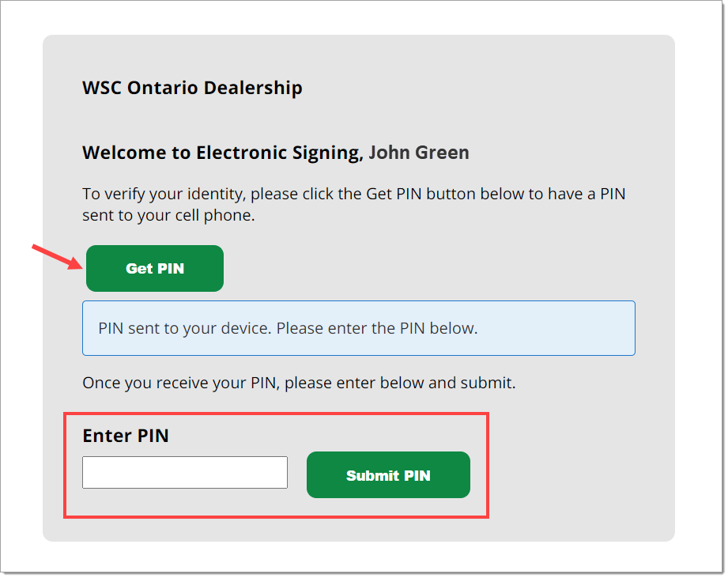
Task: Click the Submit PIN button
Action: pyautogui.click(x=388, y=475)
